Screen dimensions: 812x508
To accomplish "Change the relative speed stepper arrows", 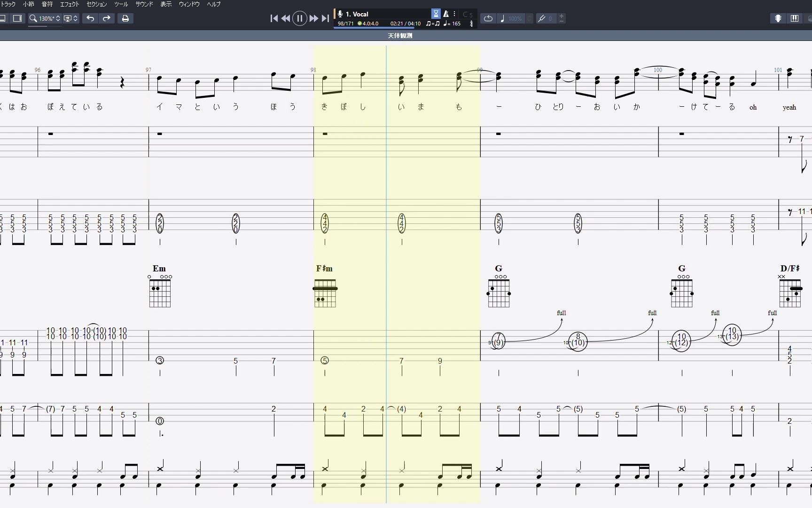I will (530, 18).
